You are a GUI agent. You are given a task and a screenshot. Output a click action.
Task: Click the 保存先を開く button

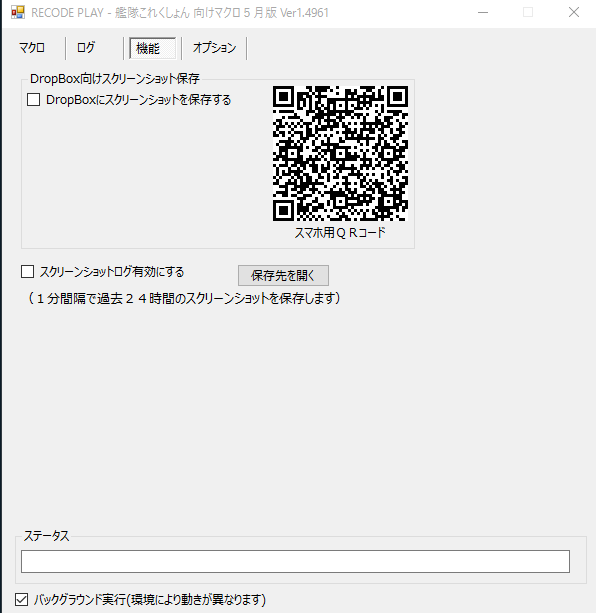283,276
